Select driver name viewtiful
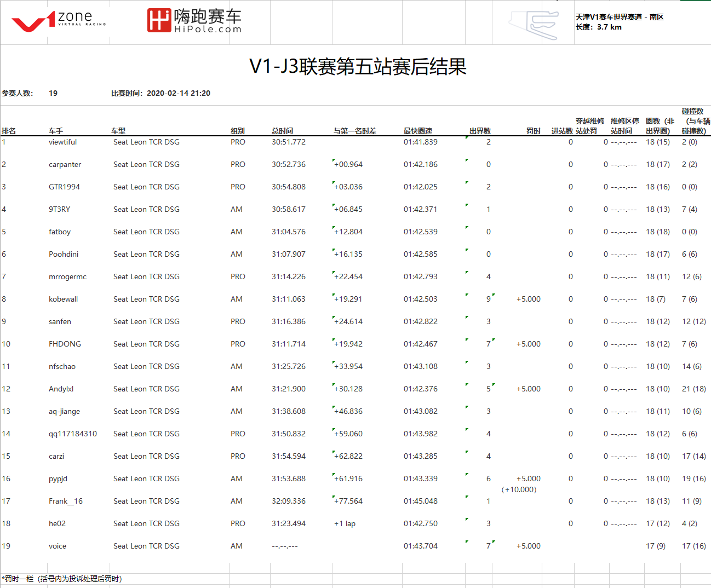Viewport: 711px width, 588px height. coord(62,142)
